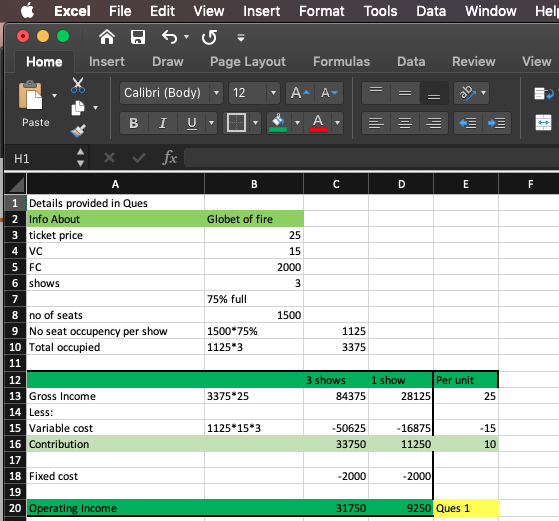
Task: Cut selection with scissors icon
Action: click(78, 86)
